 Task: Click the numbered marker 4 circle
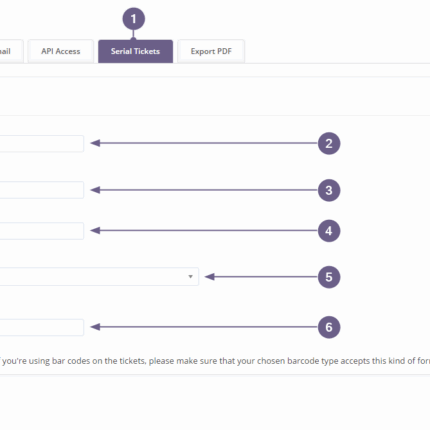329,231
